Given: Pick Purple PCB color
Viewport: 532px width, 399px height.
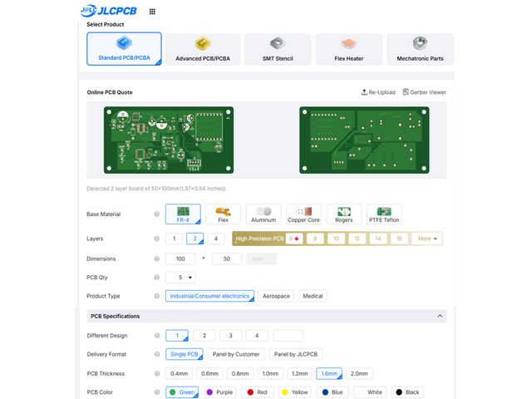Looking at the screenshot, I should tap(219, 392).
